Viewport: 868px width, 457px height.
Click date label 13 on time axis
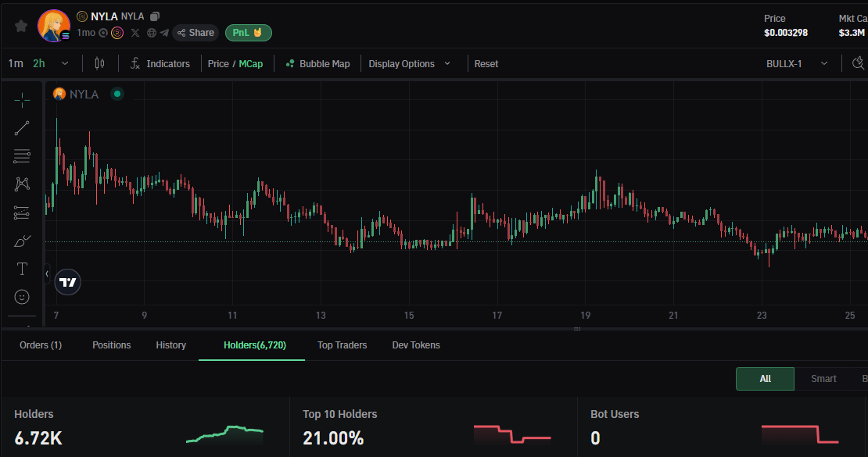[x=321, y=316]
